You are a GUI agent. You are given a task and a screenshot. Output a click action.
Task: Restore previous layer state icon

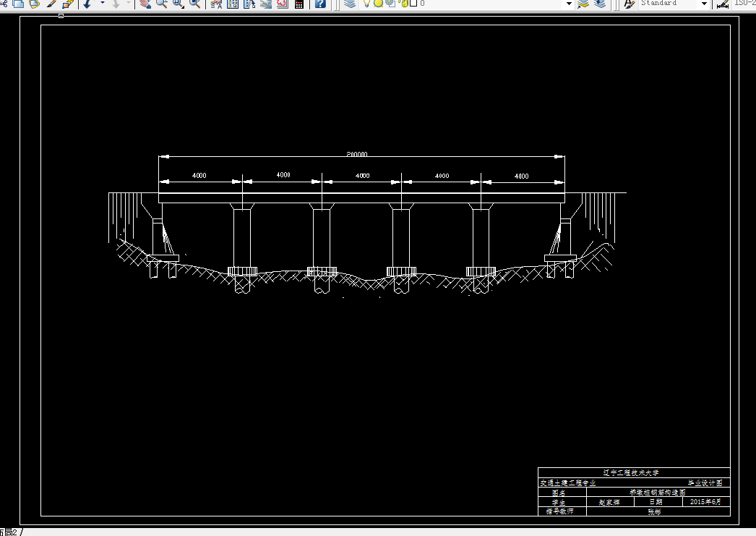[x=600, y=4]
